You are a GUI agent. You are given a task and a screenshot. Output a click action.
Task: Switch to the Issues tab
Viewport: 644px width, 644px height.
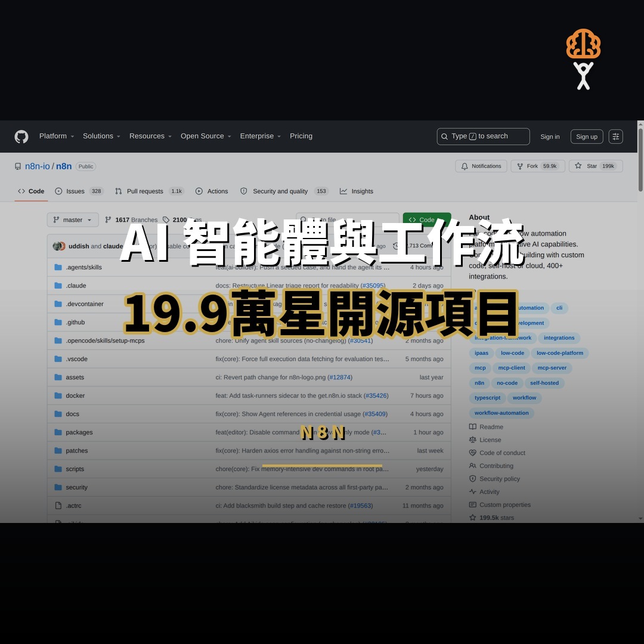pos(79,191)
